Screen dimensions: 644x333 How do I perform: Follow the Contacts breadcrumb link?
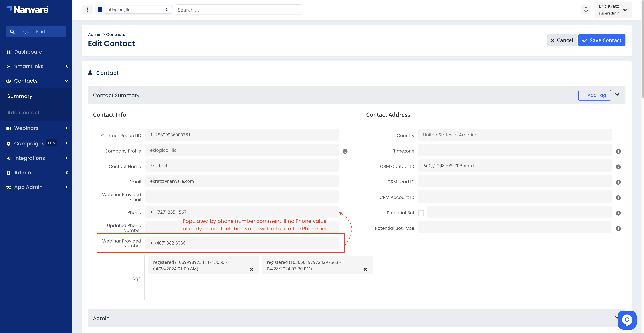[115, 35]
